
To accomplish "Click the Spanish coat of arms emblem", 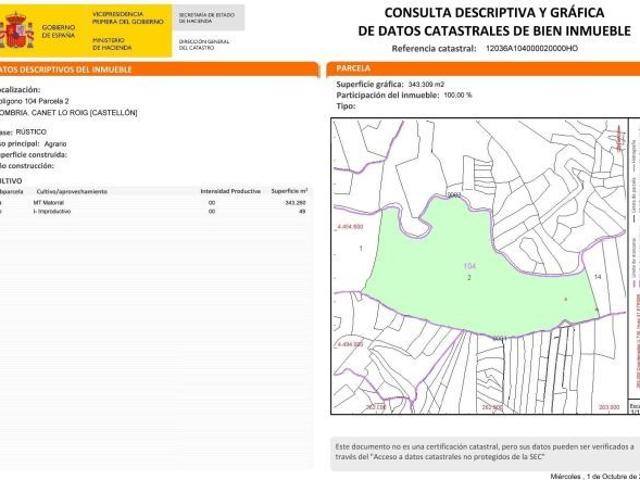I will click(x=17, y=32).
